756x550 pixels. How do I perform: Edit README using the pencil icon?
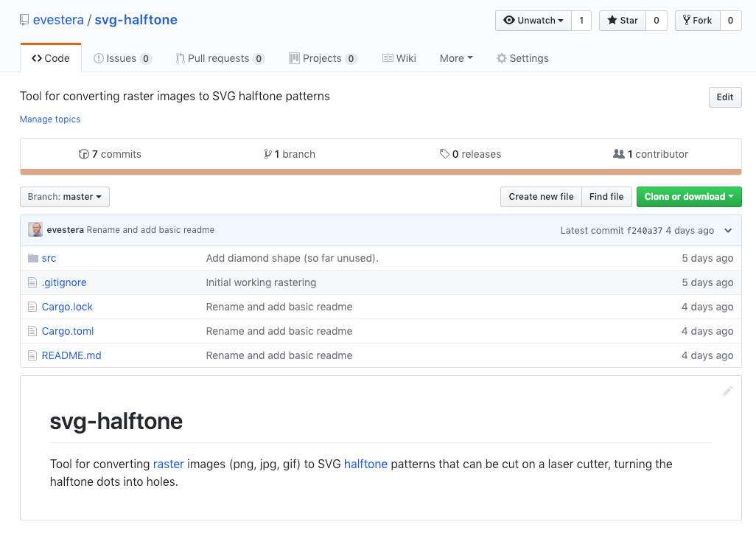pos(727,391)
